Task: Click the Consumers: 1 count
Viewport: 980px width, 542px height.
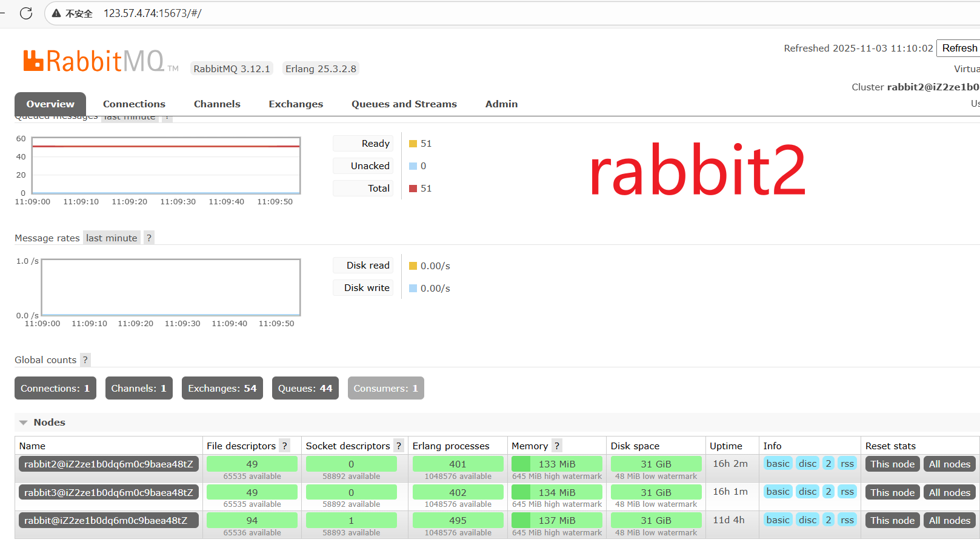Action: coord(386,388)
